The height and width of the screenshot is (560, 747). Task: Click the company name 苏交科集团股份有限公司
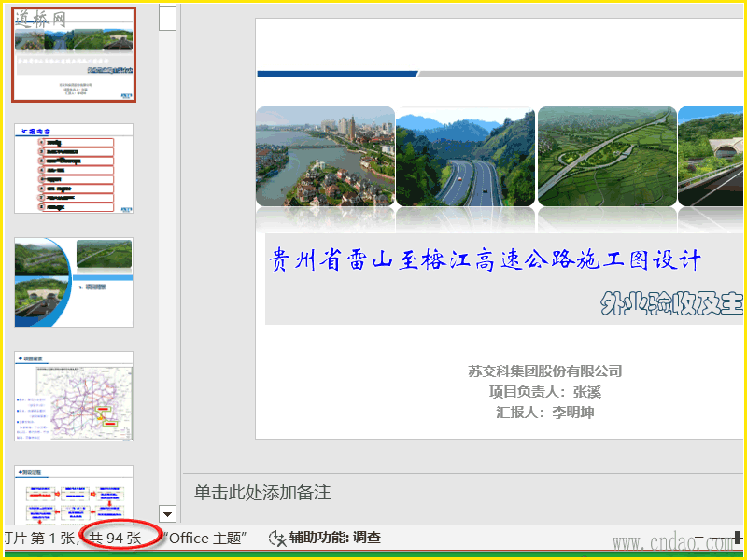[x=545, y=371]
